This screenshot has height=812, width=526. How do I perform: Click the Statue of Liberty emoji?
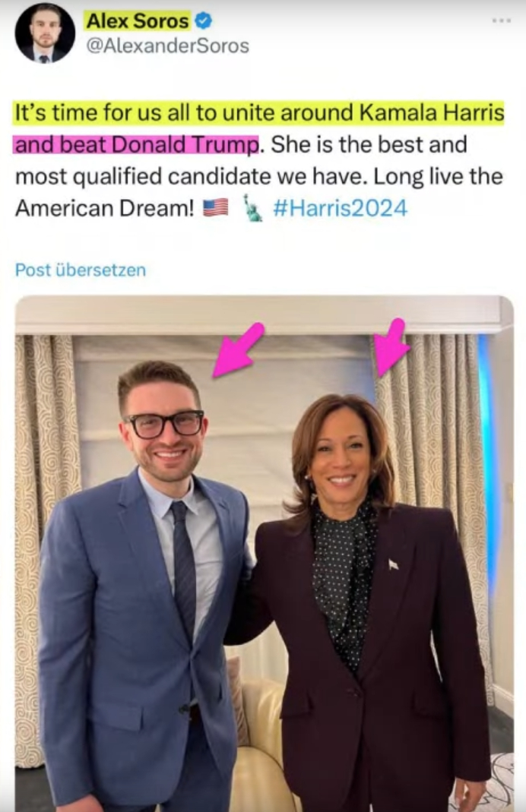pyautogui.click(x=252, y=207)
